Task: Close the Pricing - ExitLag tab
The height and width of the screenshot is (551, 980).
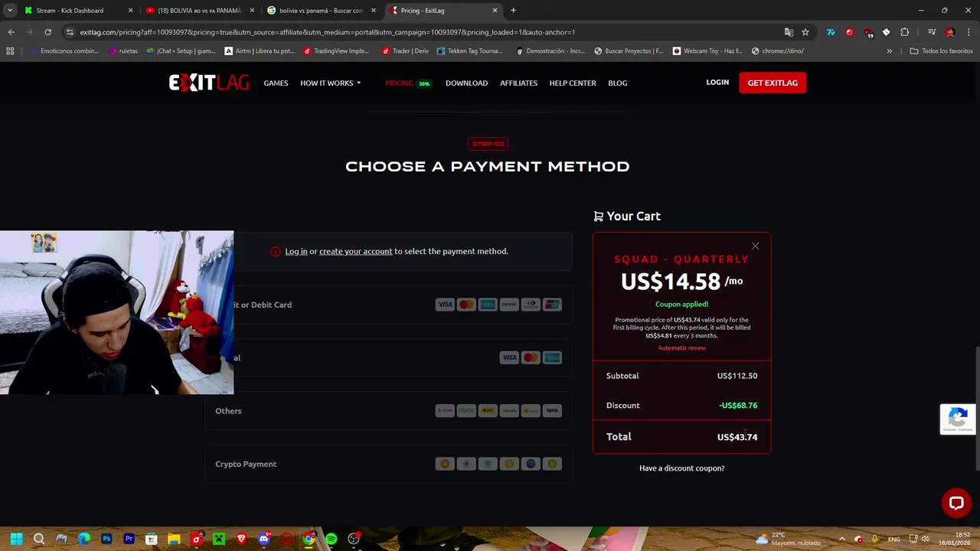Action: coord(495,11)
